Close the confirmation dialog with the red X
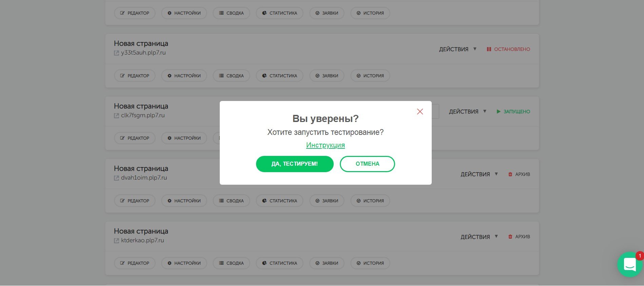644x286 pixels. [x=420, y=111]
